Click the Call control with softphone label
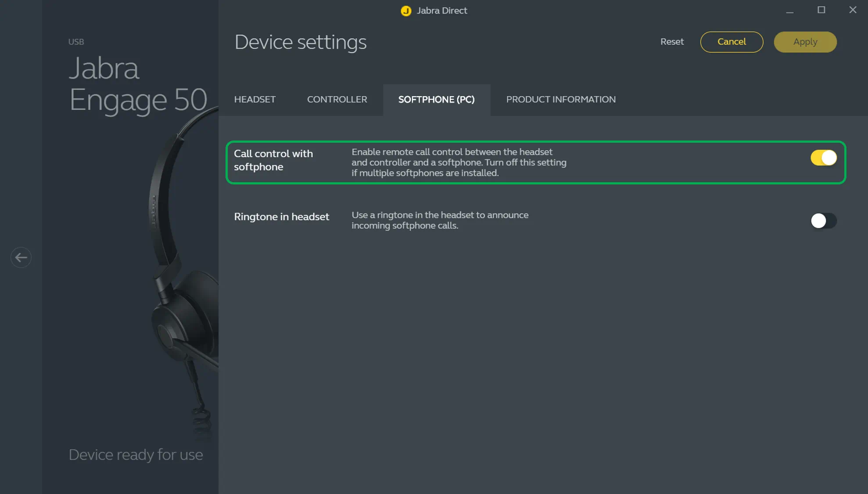 [x=273, y=160]
